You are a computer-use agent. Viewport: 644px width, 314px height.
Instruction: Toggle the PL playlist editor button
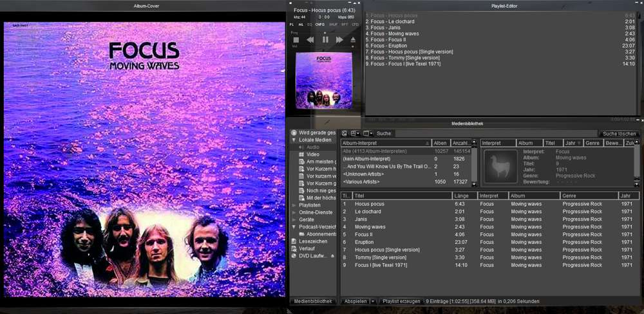pos(292,24)
